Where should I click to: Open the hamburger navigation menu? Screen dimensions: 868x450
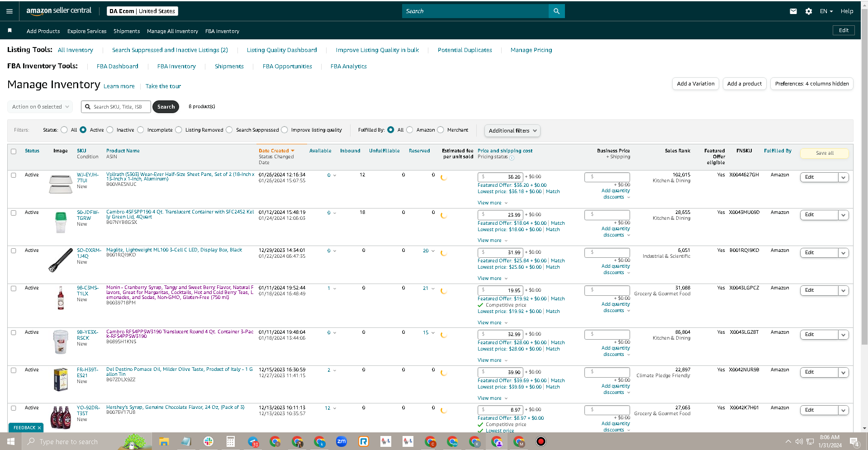(9, 11)
